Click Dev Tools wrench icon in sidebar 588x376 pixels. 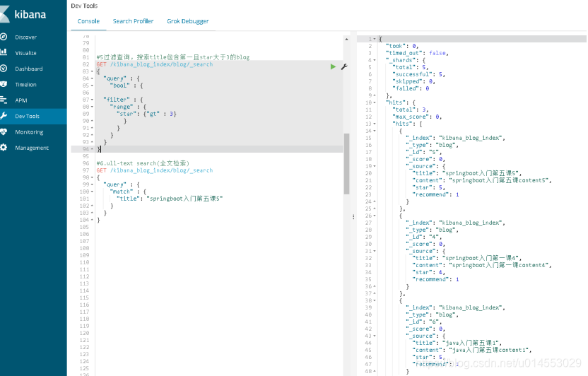4,116
